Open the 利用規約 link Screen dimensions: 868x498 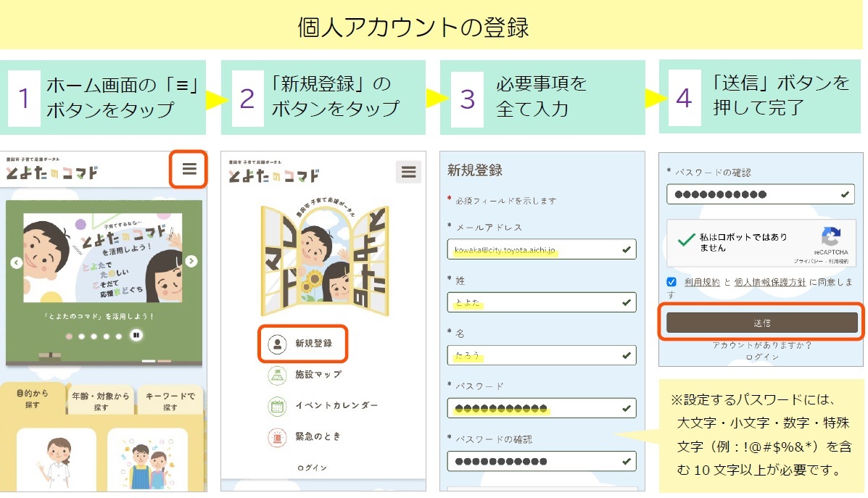tap(702, 281)
